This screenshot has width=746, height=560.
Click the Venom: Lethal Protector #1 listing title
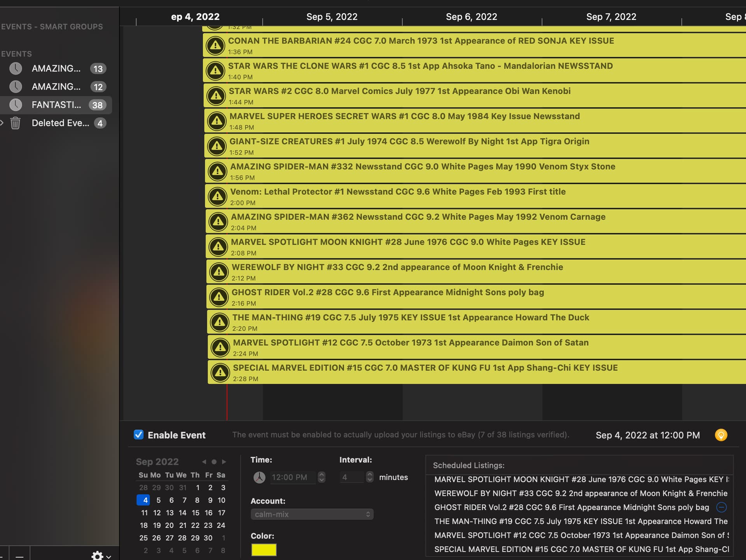point(398,192)
